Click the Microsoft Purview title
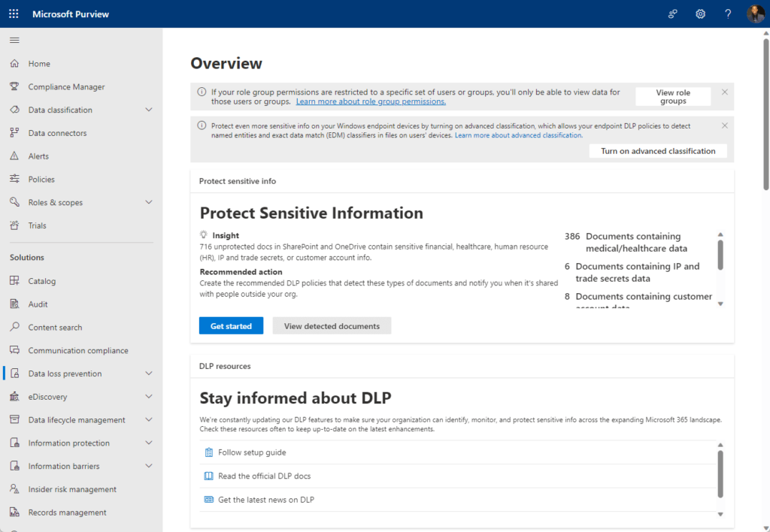 pos(71,14)
